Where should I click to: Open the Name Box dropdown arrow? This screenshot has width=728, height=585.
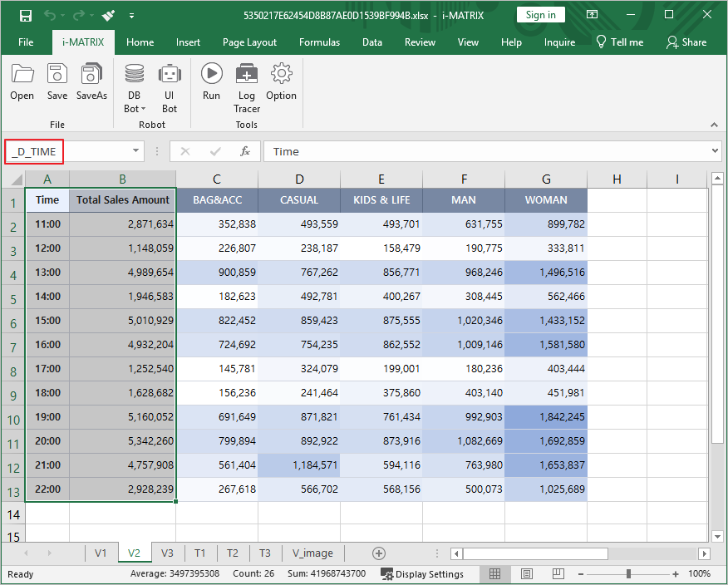coord(136,151)
